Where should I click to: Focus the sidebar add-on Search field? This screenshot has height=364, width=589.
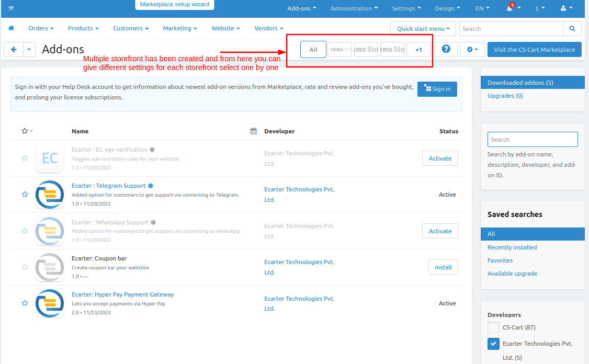[533, 139]
